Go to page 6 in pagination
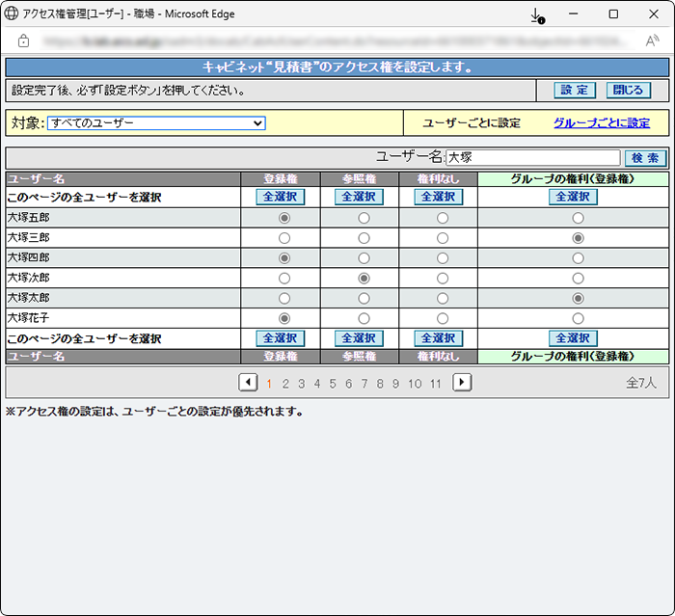 pos(349,384)
